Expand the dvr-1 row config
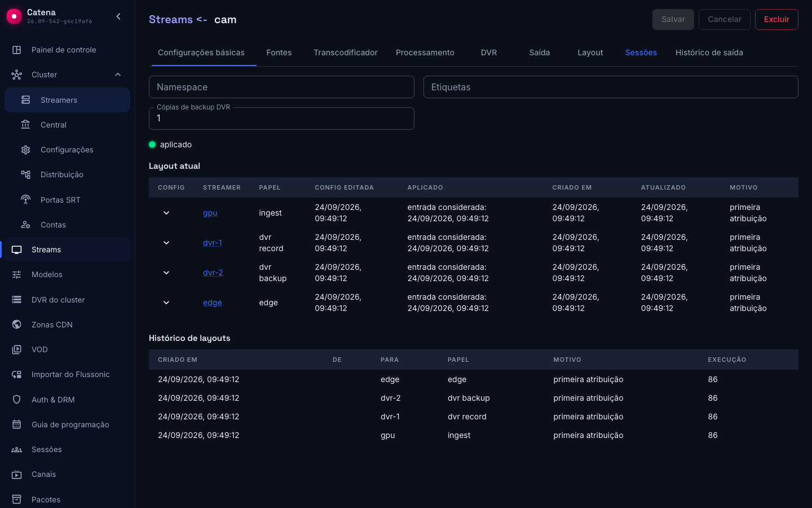Viewport: 812px width, 508px height. 166,243
